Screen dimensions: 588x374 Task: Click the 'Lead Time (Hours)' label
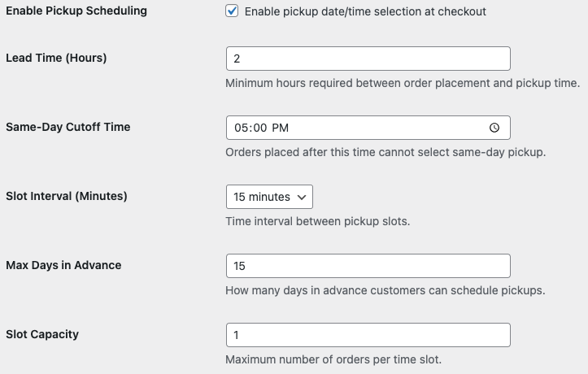coord(56,58)
